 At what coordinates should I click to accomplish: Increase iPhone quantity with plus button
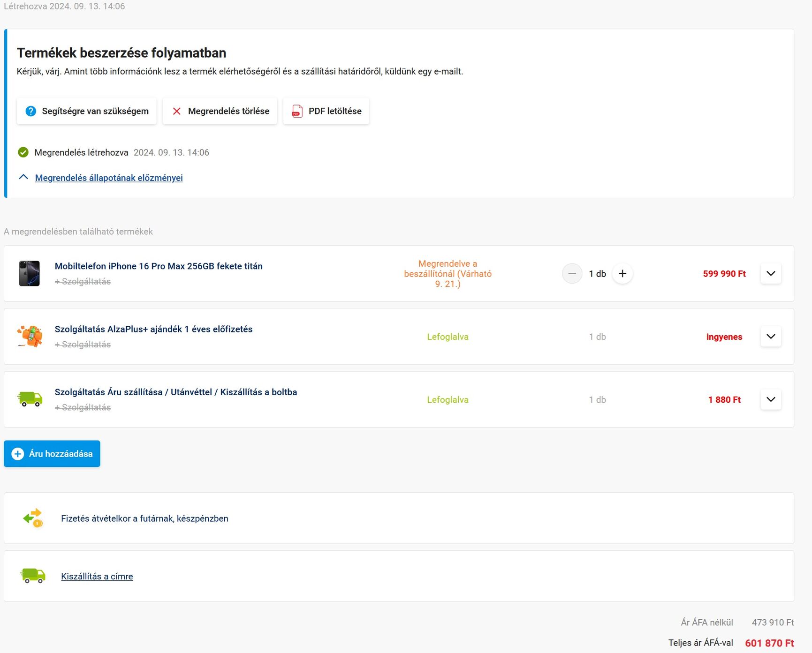pos(622,274)
